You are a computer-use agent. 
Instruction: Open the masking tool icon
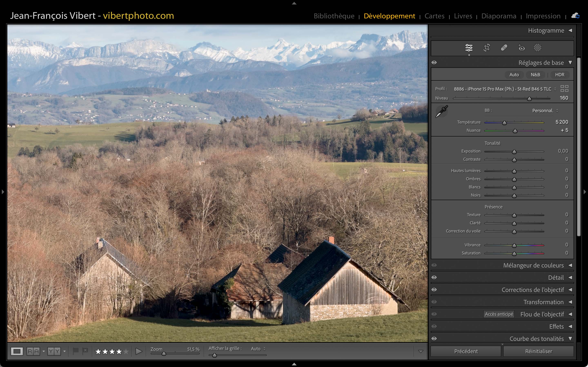pos(537,48)
